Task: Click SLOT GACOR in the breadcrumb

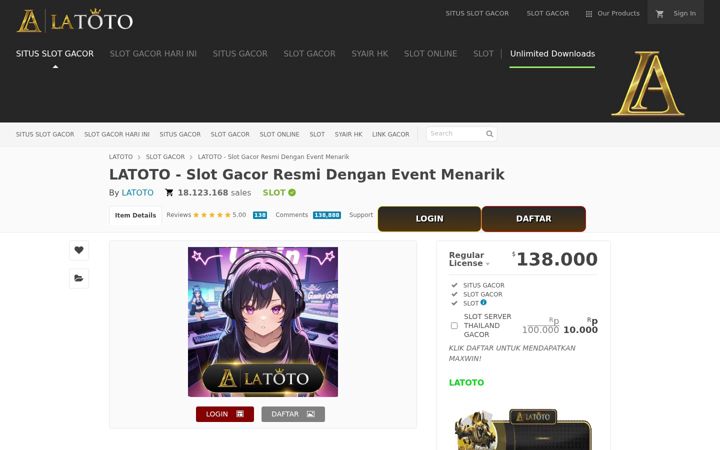Action: click(x=165, y=157)
